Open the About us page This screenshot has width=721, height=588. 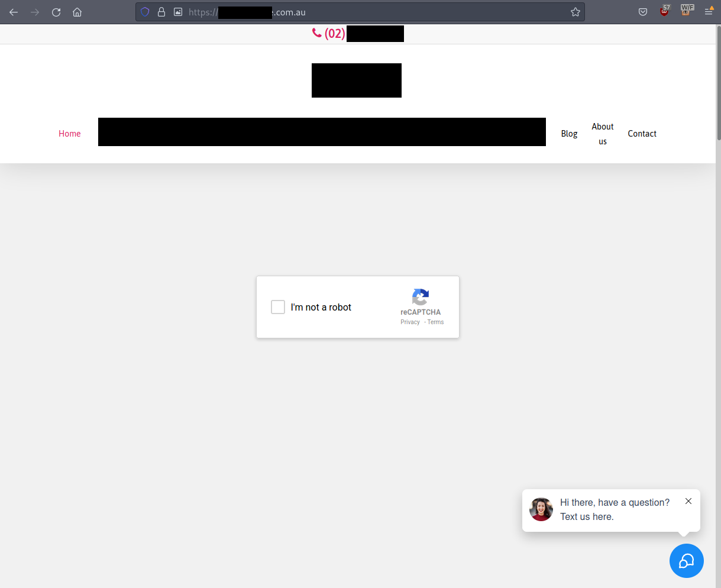603,134
